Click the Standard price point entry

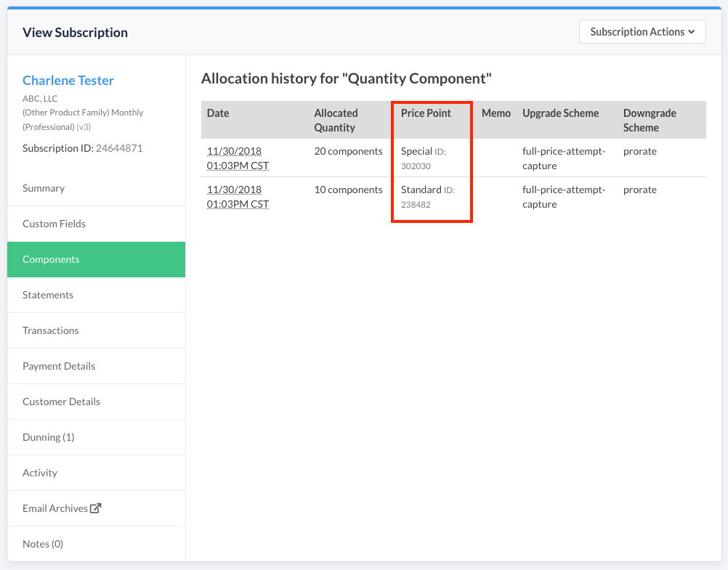click(x=421, y=190)
